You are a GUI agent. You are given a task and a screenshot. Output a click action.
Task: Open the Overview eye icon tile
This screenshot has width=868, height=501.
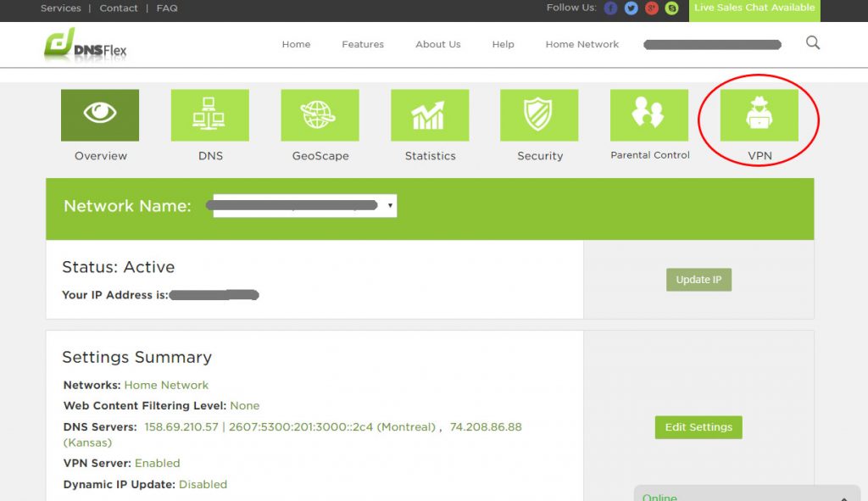click(100, 115)
